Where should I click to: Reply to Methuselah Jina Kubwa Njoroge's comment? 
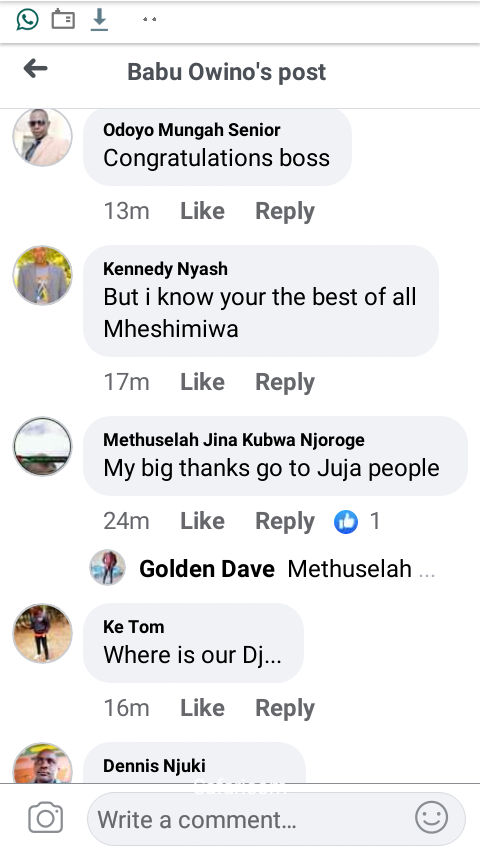point(285,522)
